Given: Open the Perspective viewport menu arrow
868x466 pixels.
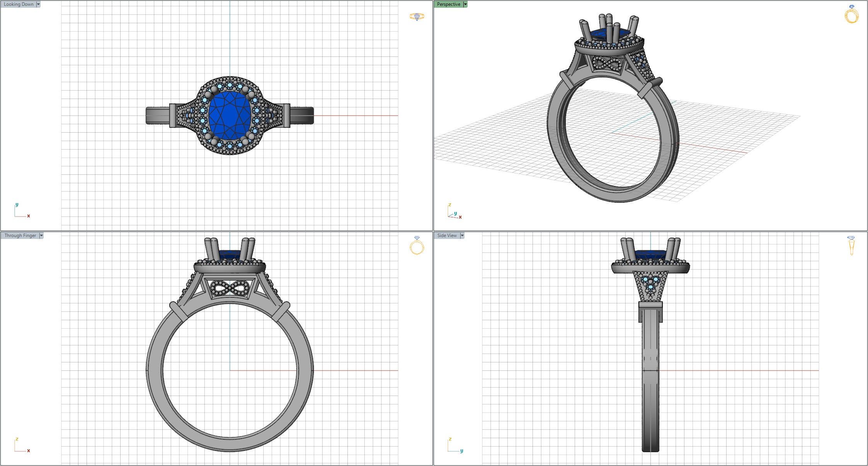Looking at the screenshot, I should click(465, 4).
